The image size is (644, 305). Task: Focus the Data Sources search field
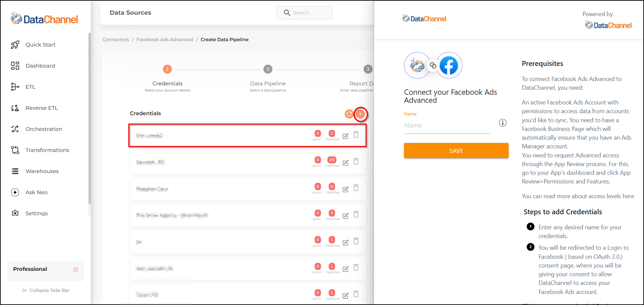[304, 13]
